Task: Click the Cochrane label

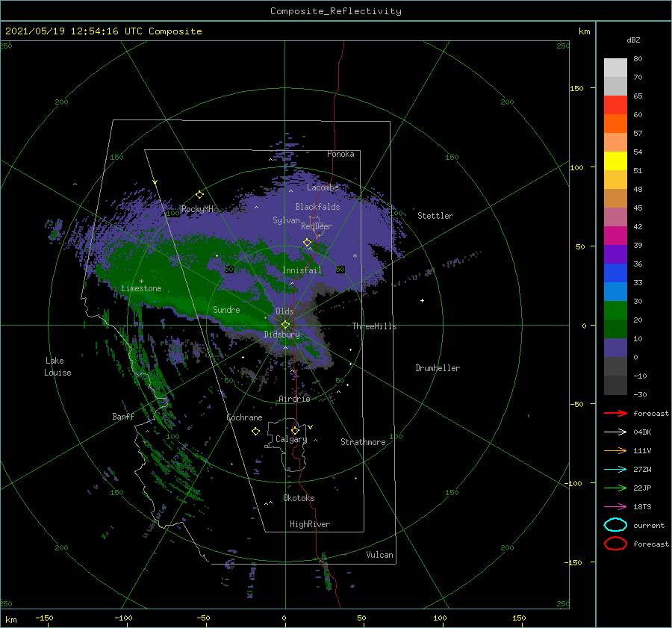Action: [x=244, y=417]
